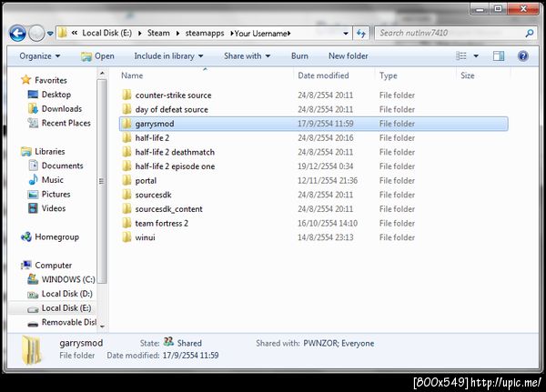Click the Date modified value in details pane
Image resolution: width=546 pixels, height=392 pixels.
(x=190, y=356)
